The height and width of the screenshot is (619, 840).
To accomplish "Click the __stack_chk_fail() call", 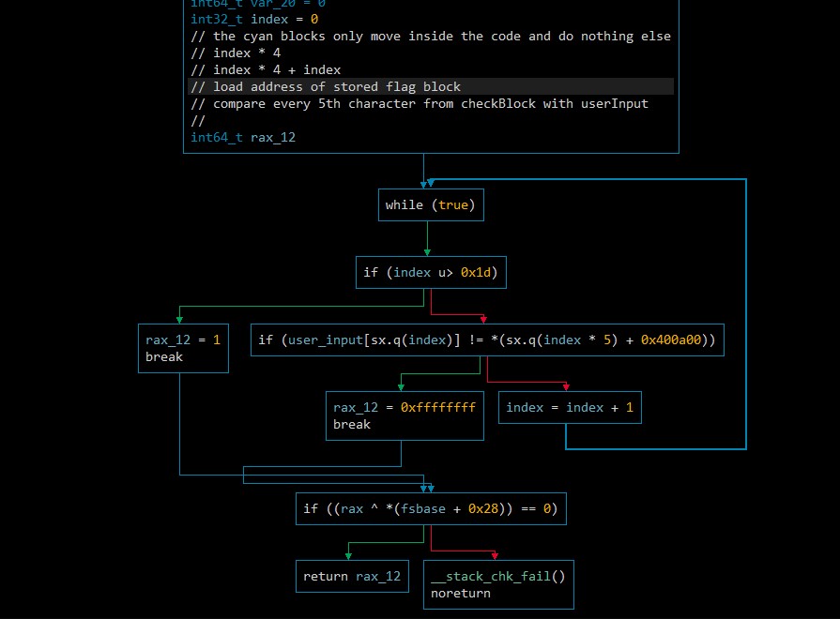I will click(498, 576).
